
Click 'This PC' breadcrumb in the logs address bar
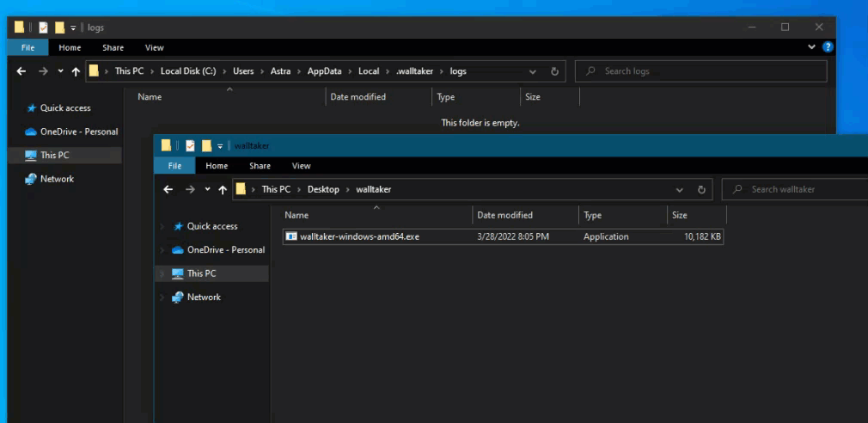coord(129,70)
